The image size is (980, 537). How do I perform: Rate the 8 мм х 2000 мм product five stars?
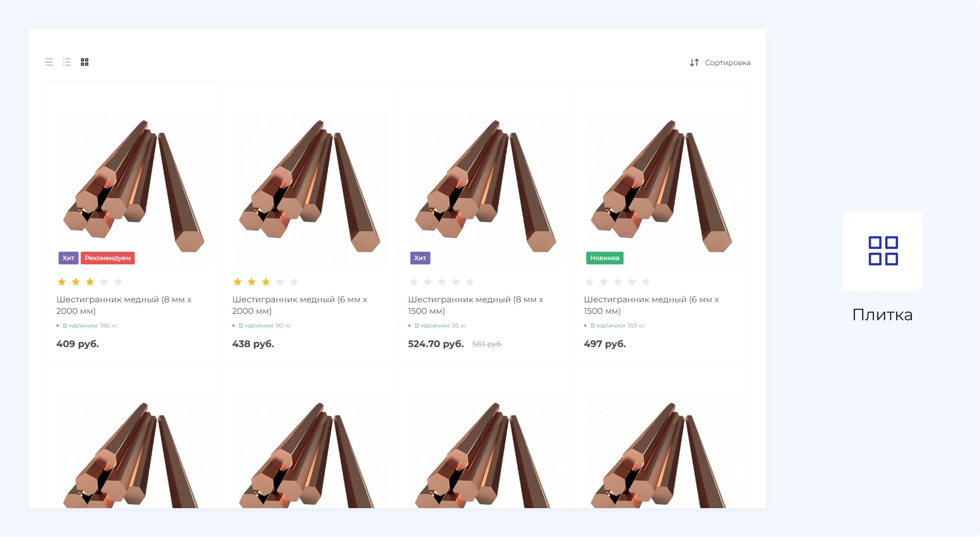(x=118, y=282)
